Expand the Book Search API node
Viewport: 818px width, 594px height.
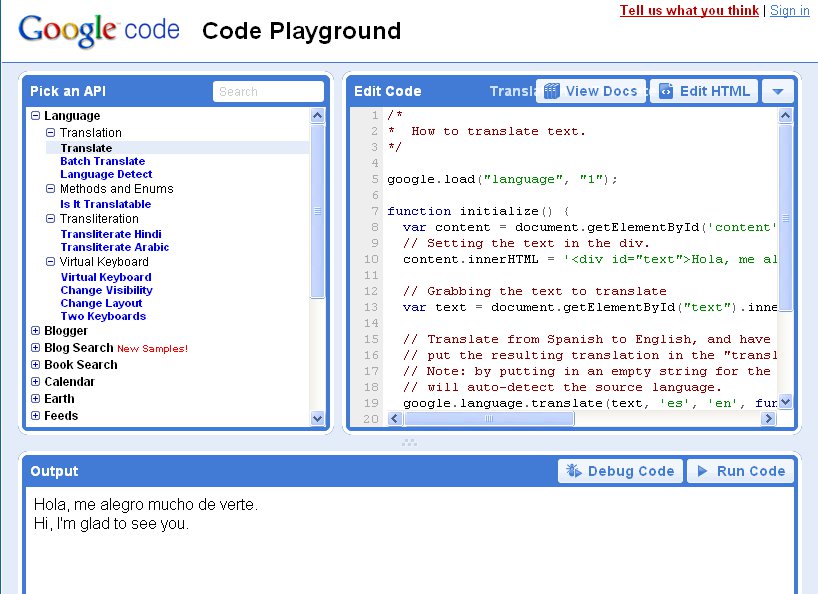[x=35, y=365]
